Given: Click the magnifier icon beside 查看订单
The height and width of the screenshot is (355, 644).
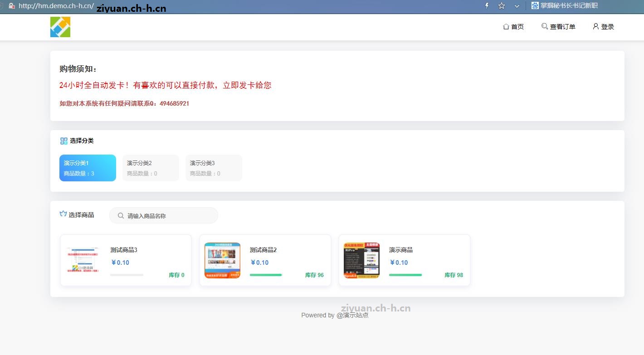Looking at the screenshot, I should click(544, 26).
